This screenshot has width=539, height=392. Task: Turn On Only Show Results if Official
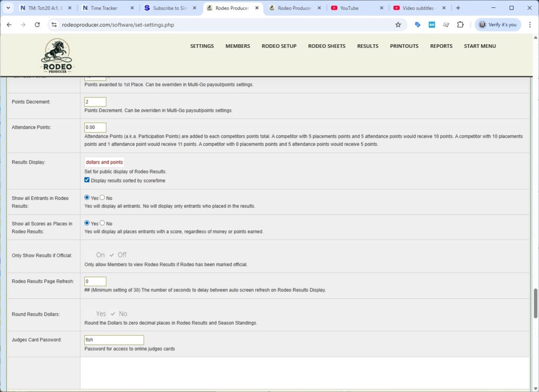pyautogui.click(x=100, y=255)
